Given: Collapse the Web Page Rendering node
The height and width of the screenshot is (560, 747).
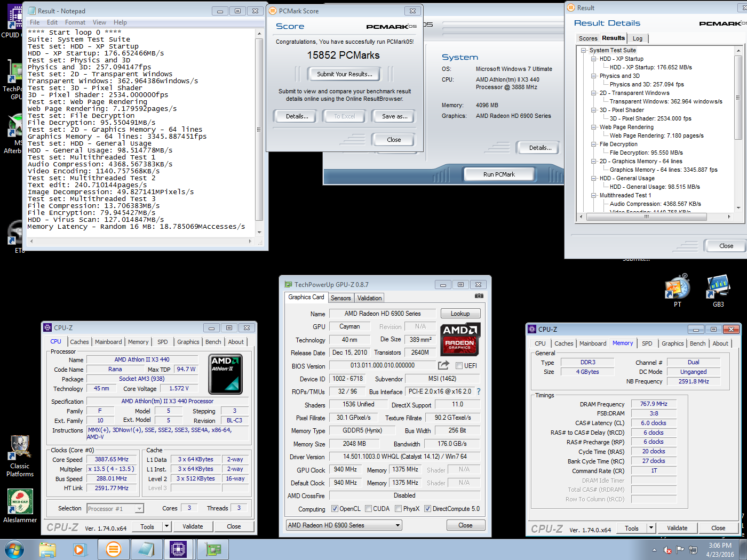Looking at the screenshot, I should coord(593,127).
